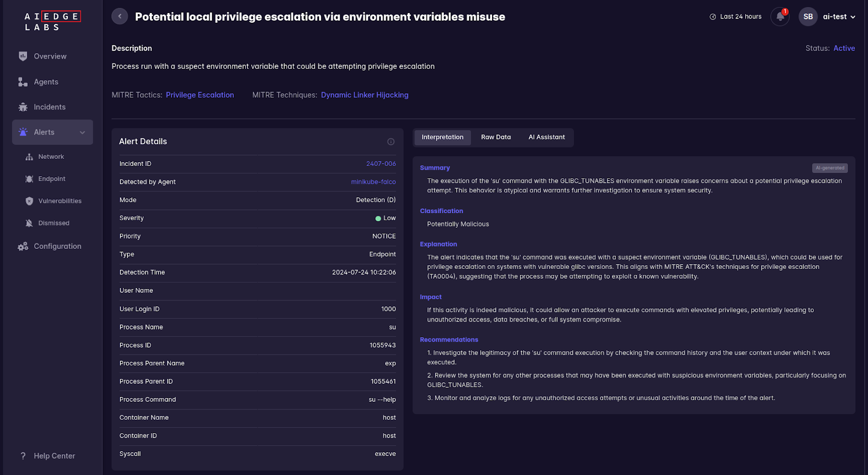Click the Help Center question mark icon
868x475 pixels.
(x=23, y=456)
